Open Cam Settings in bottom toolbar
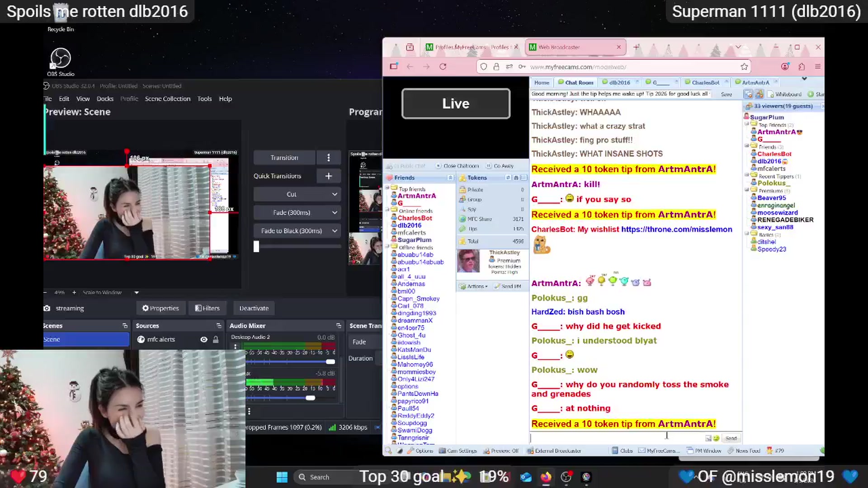The height and width of the screenshot is (488, 868). (x=458, y=451)
